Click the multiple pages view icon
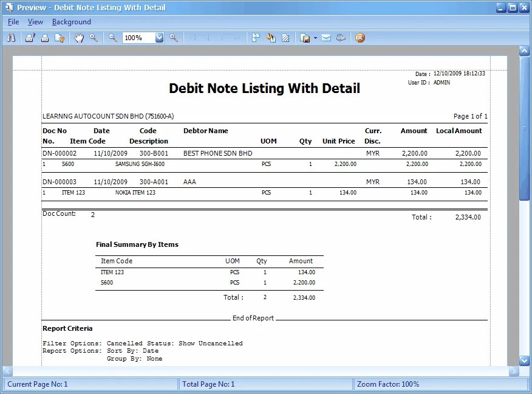This screenshot has height=394, width=532. click(256, 38)
